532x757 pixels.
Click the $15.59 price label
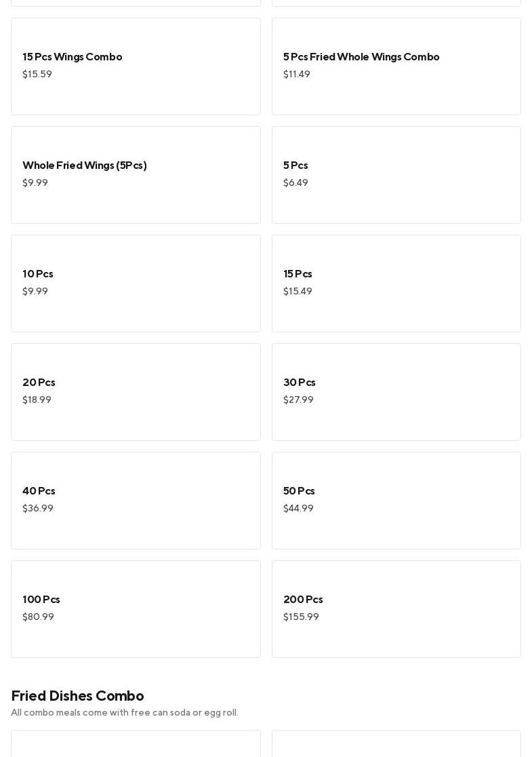[x=37, y=75]
